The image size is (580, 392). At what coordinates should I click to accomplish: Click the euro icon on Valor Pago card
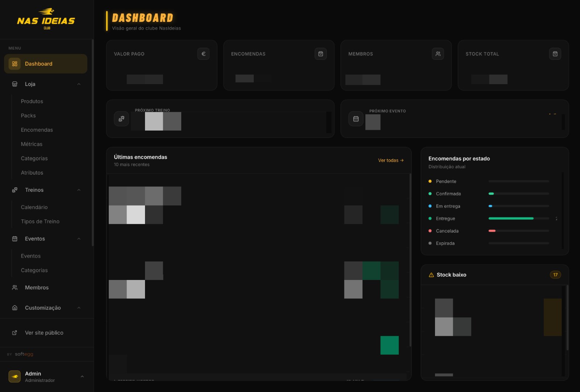pos(203,54)
